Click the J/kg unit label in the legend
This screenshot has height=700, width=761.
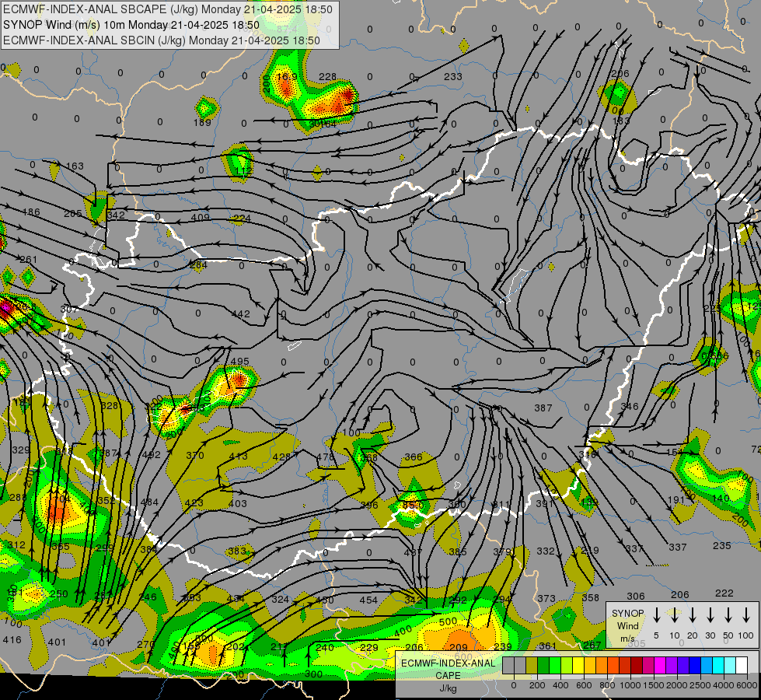[x=448, y=688]
